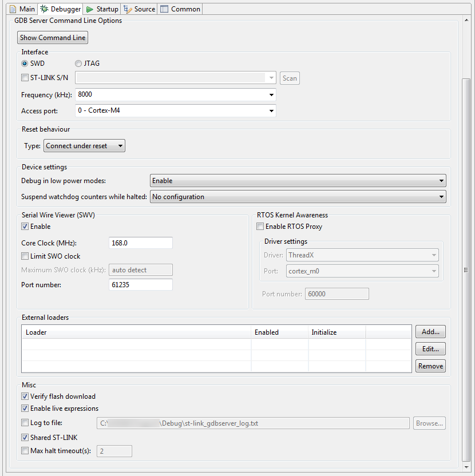Enable the ST-LINK S/N checkbox
The width and height of the screenshot is (475, 476).
tap(25, 77)
